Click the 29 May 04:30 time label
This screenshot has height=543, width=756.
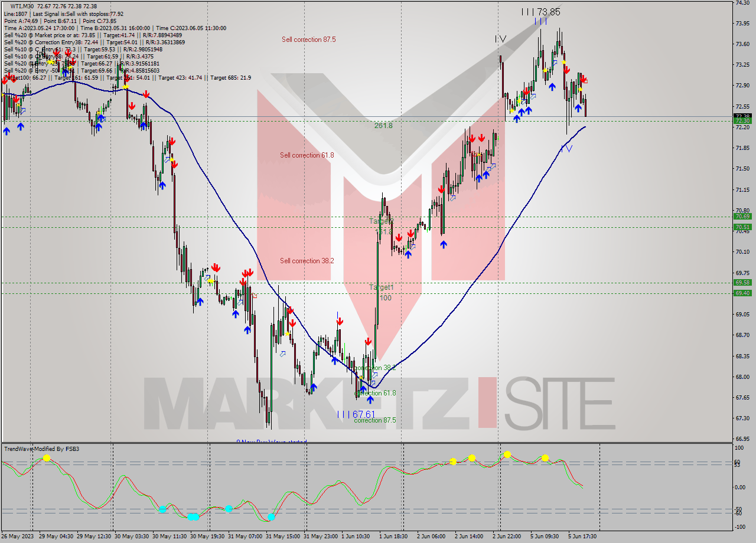[x=56, y=537]
